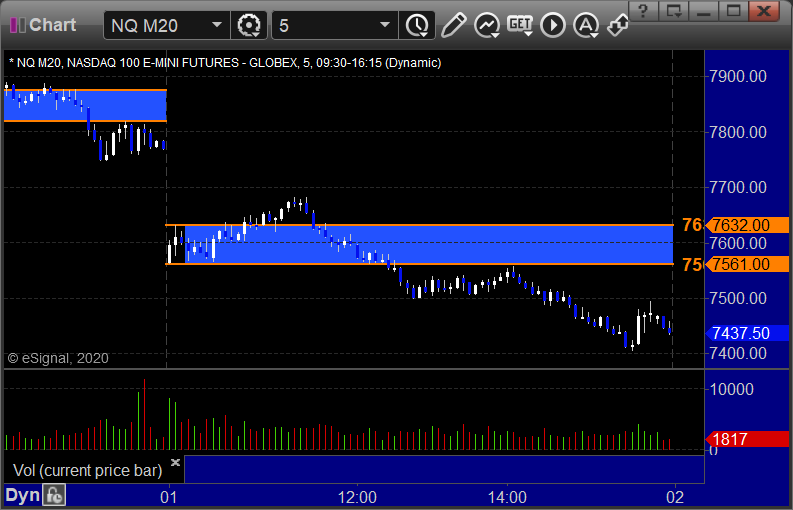The height and width of the screenshot is (510, 793).
Task: Open the GET studies menu
Action: pos(520,25)
